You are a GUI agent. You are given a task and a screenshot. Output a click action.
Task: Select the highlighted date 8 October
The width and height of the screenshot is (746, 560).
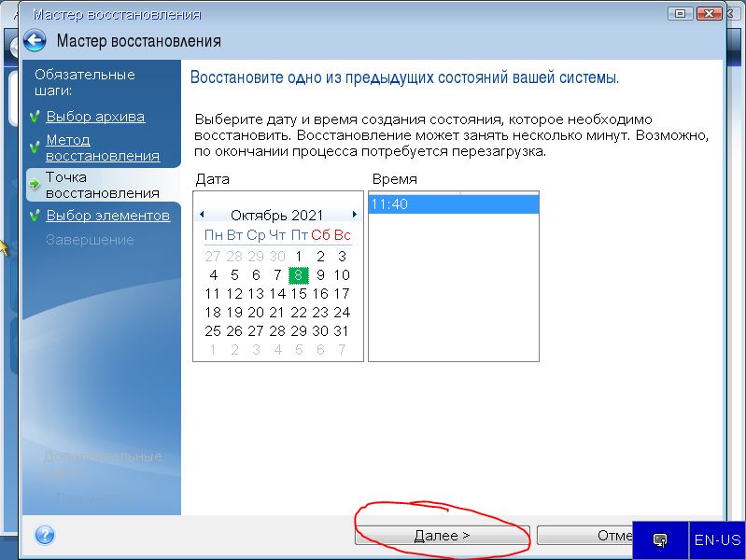(x=299, y=274)
